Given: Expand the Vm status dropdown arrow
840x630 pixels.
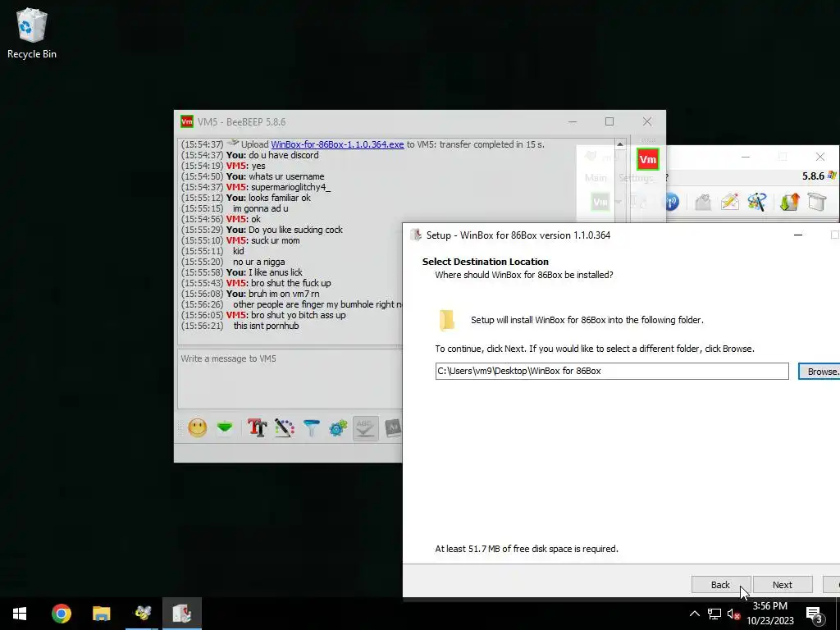Looking at the screenshot, I should pos(618,202).
